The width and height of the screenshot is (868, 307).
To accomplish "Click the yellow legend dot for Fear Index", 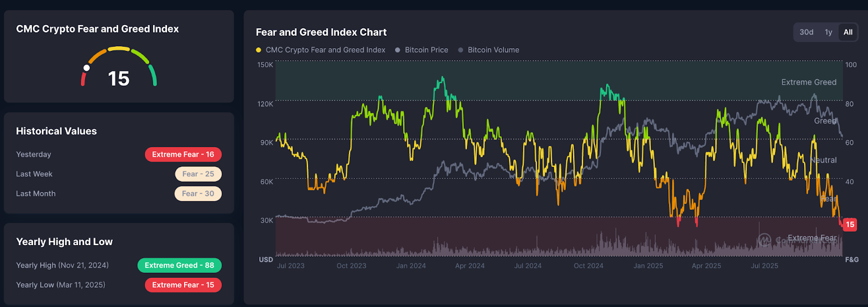I will point(259,50).
